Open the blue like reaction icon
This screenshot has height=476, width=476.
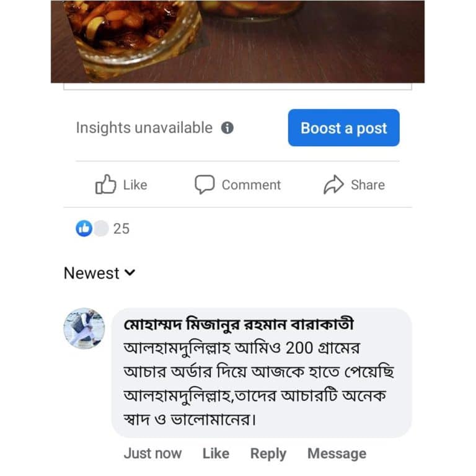pyautogui.click(x=84, y=229)
